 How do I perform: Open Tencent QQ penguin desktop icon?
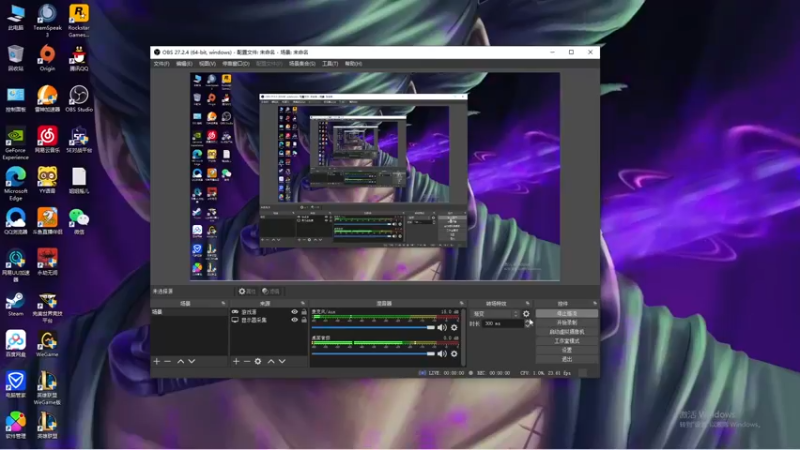pyautogui.click(x=79, y=58)
